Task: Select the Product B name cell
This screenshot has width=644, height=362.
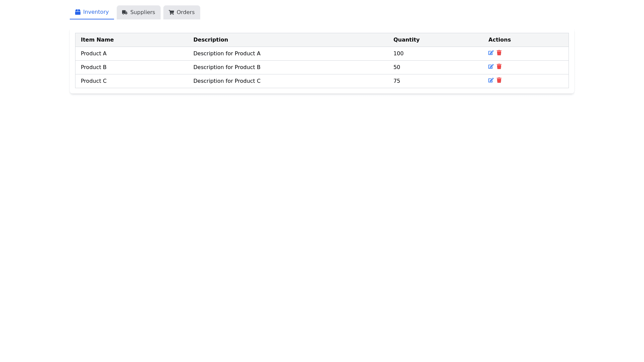Action: (94, 67)
